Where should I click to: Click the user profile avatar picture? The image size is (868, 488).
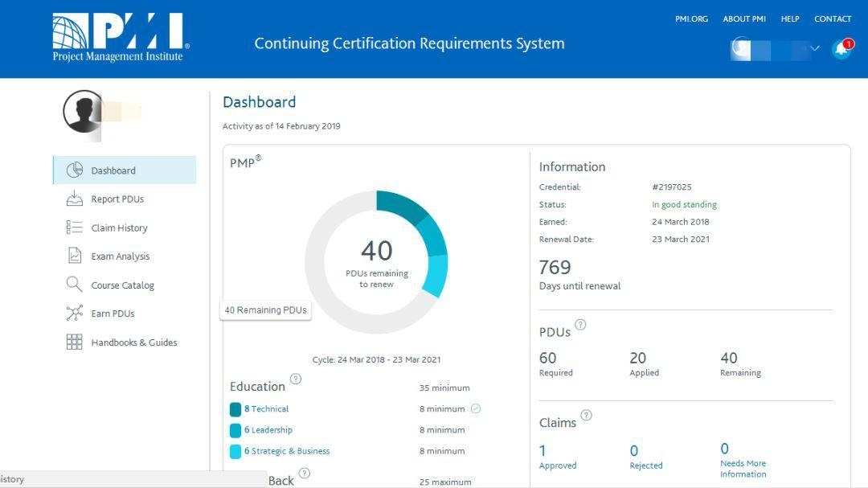click(x=83, y=111)
